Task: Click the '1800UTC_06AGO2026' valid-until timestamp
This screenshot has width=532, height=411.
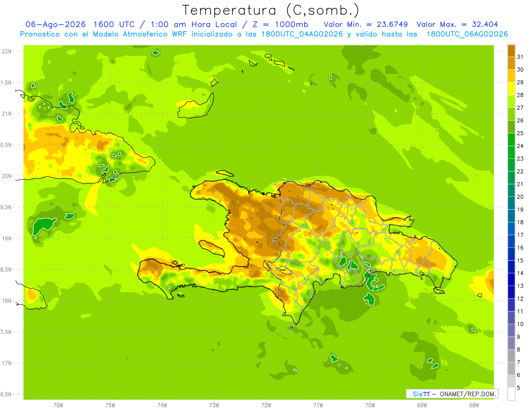Action: (x=467, y=34)
